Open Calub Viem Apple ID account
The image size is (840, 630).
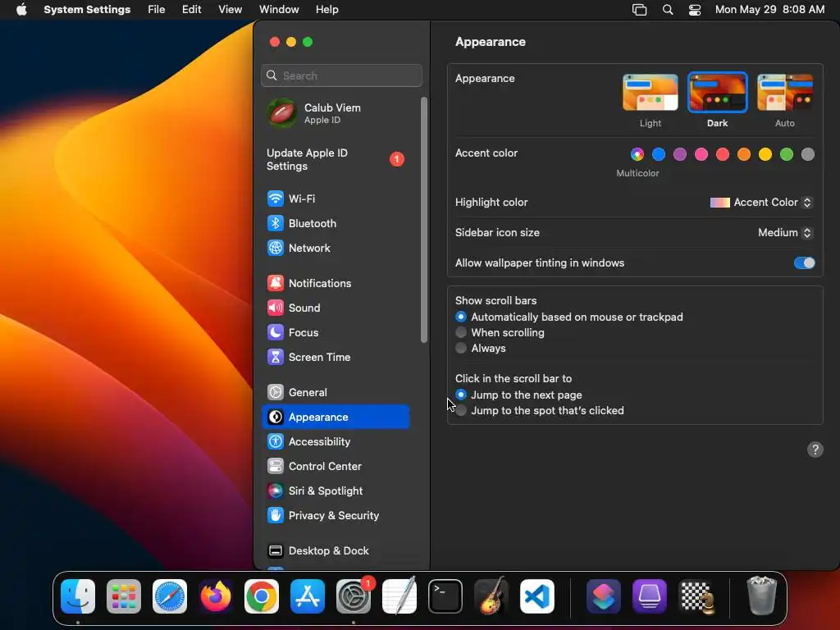(x=336, y=113)
